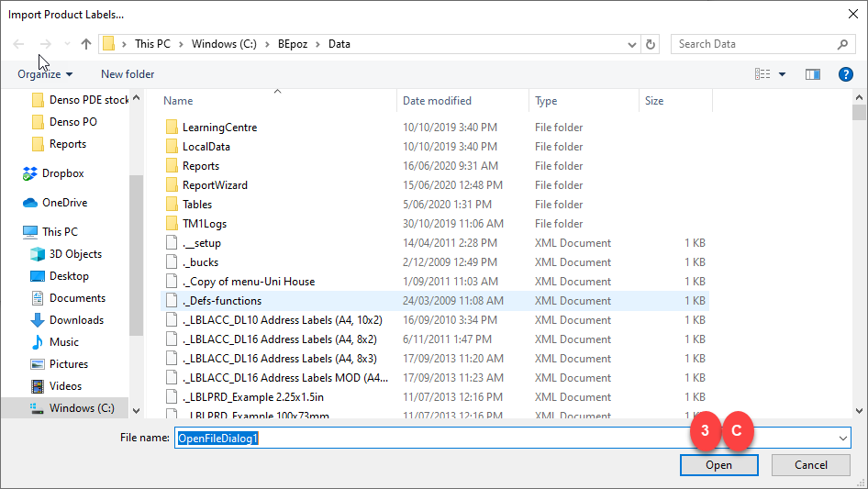Open OneDrive in navigation pane

point(64,203)
